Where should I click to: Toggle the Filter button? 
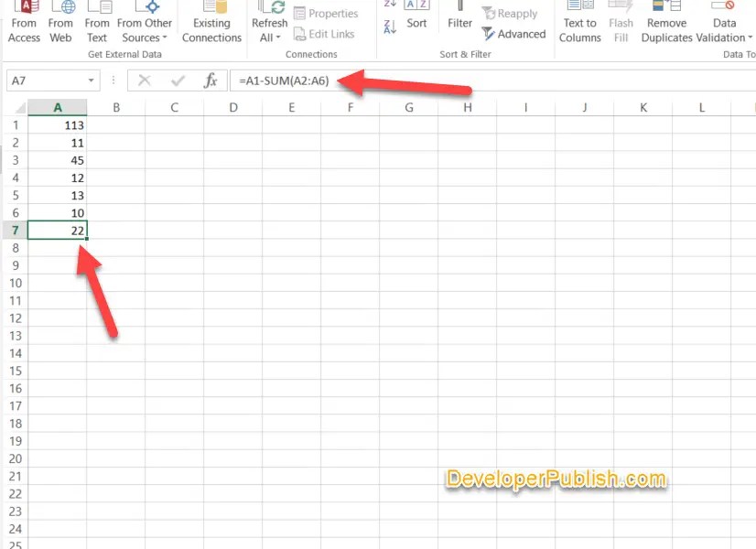459,16
